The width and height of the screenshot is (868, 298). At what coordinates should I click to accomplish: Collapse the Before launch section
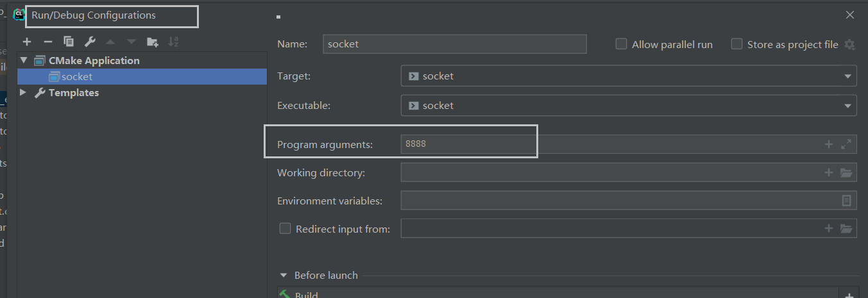[284, 276]
